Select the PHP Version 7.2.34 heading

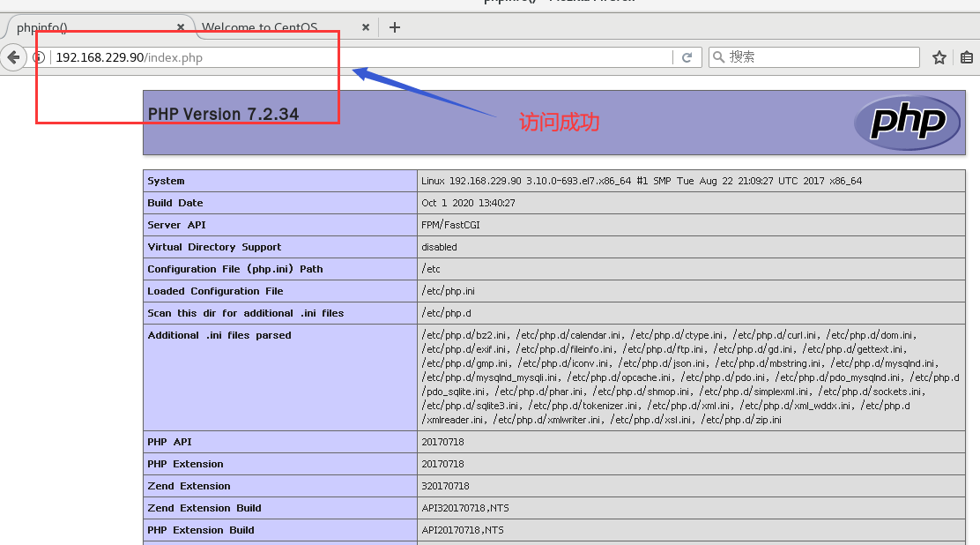point(223,114)
